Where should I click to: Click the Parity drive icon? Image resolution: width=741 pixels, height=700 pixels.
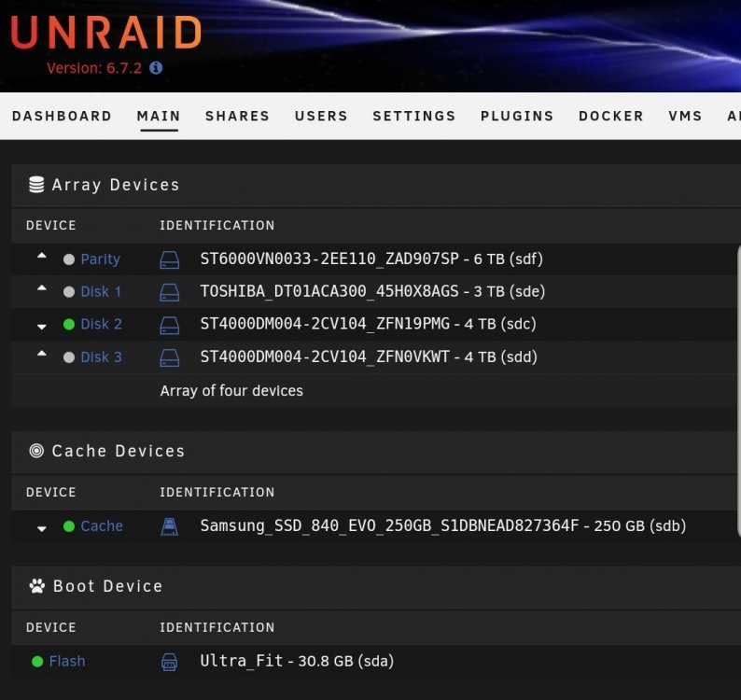tap(169, 259)
